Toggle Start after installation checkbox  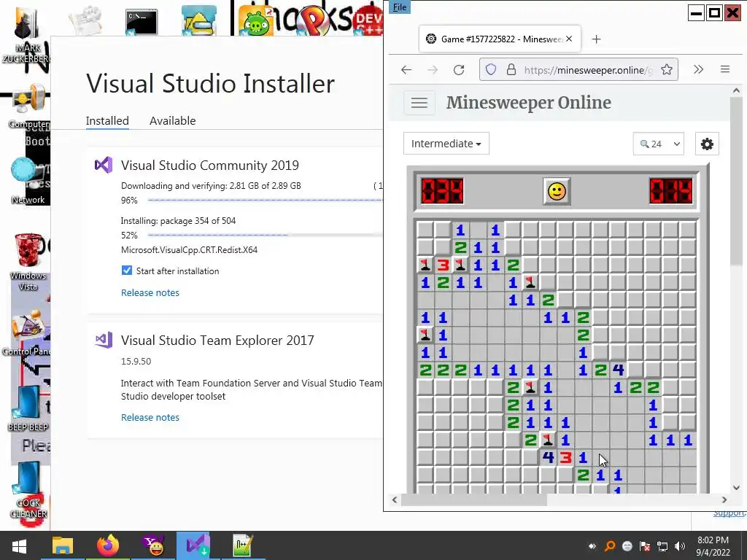coord(127,271)
